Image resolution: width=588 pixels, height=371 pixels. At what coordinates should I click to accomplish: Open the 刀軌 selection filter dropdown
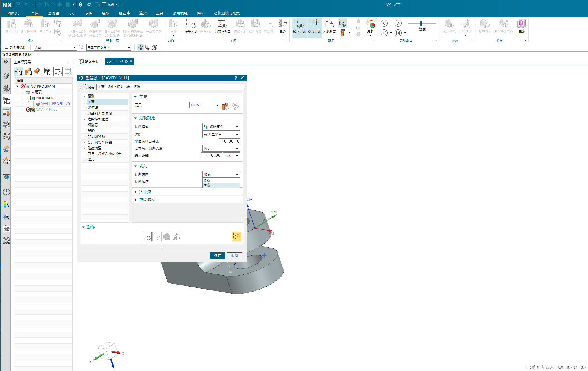55,47
